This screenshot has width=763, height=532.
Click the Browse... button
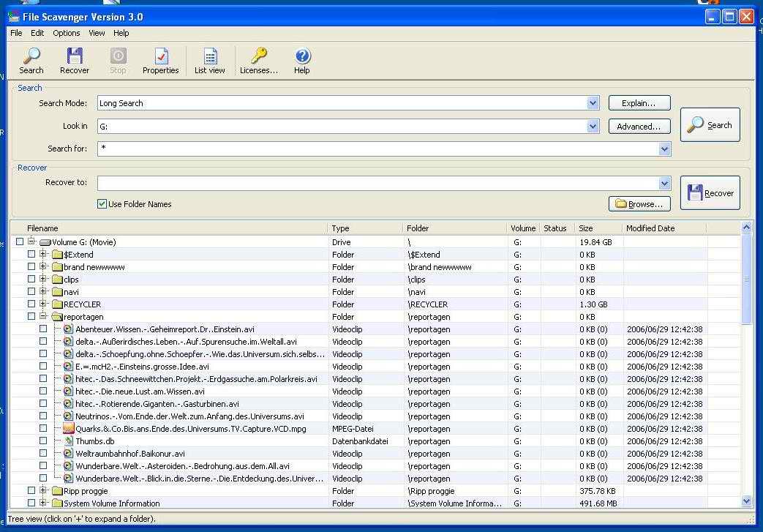pos(639,204)
